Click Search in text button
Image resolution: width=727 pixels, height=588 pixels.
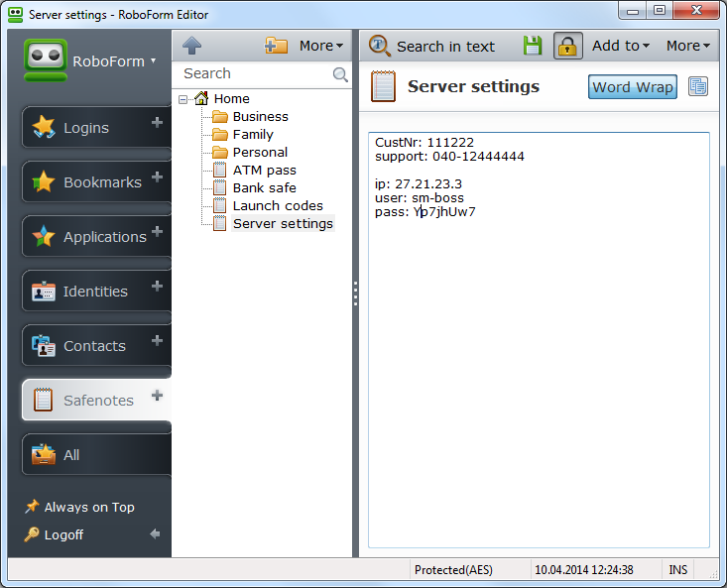point(432,46)
